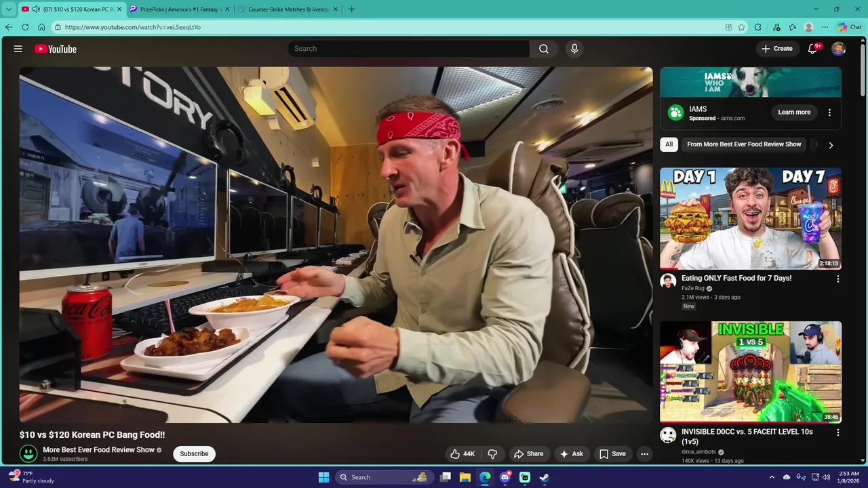
Task: Reload the page
Action: tap(25, 27)
